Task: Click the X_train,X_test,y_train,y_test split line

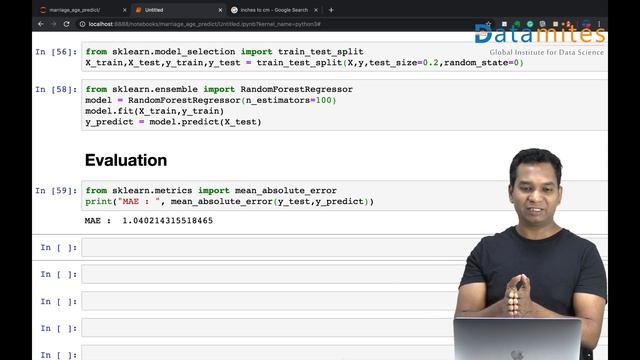Action: click(304, 63)
